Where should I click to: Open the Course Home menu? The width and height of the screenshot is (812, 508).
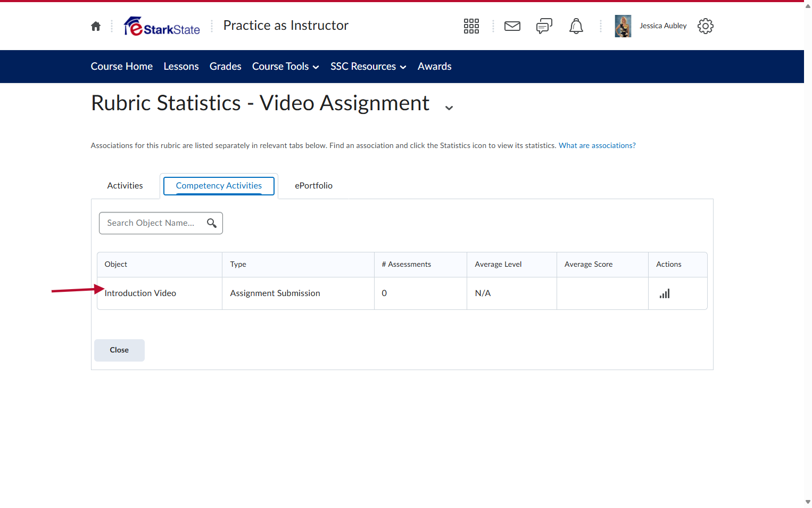(122, 67)
